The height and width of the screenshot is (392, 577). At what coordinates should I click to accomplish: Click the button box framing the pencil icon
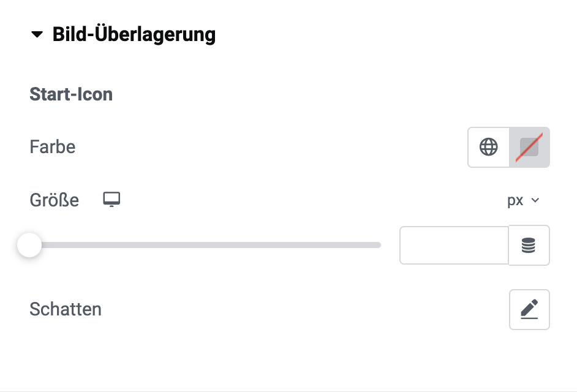click(x=530, y=309)
